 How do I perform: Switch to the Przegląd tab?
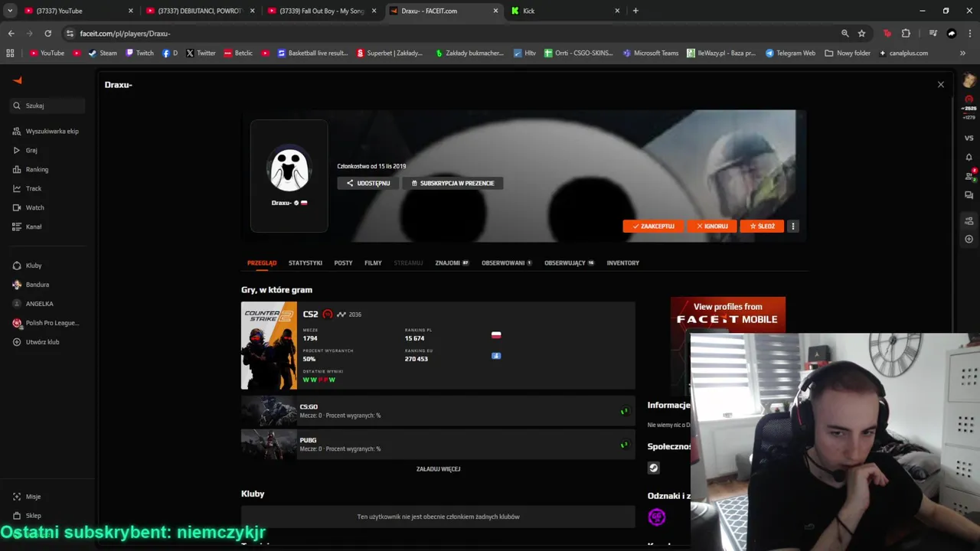point(262,263)
